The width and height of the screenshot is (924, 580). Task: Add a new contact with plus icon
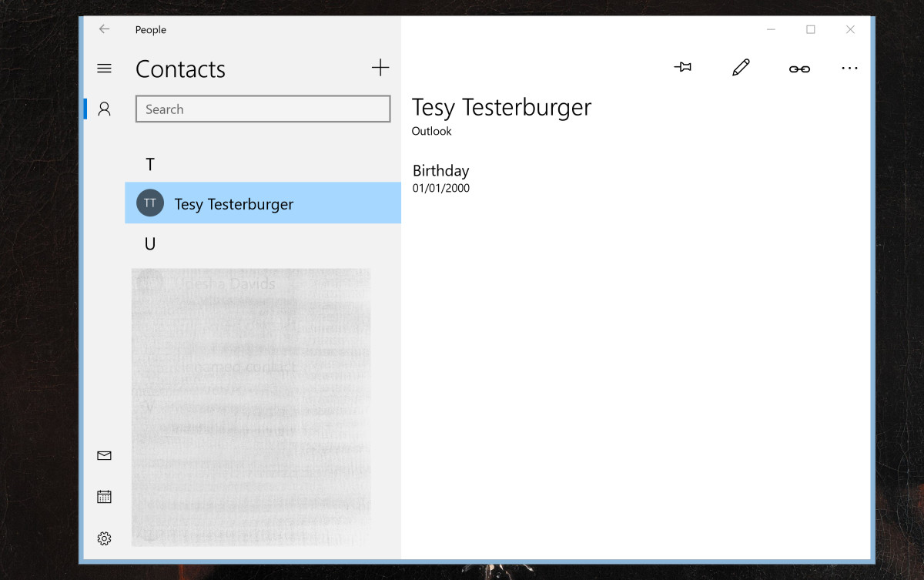[x=380, y=68]
